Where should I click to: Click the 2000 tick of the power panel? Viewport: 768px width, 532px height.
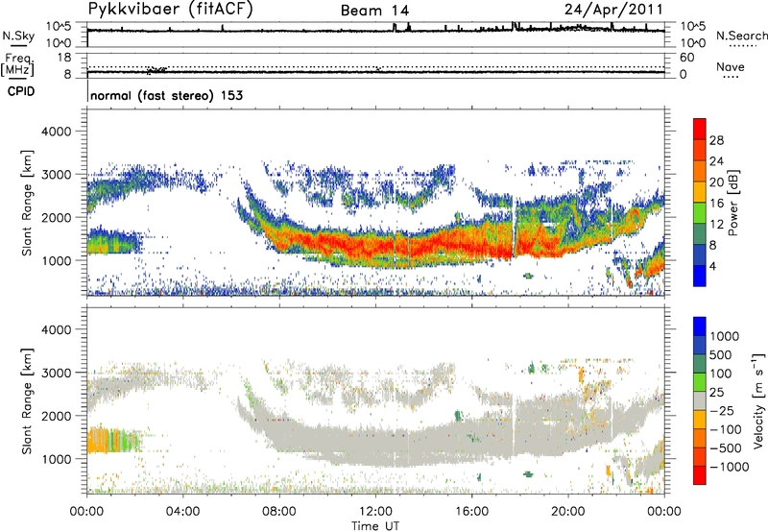56,217
